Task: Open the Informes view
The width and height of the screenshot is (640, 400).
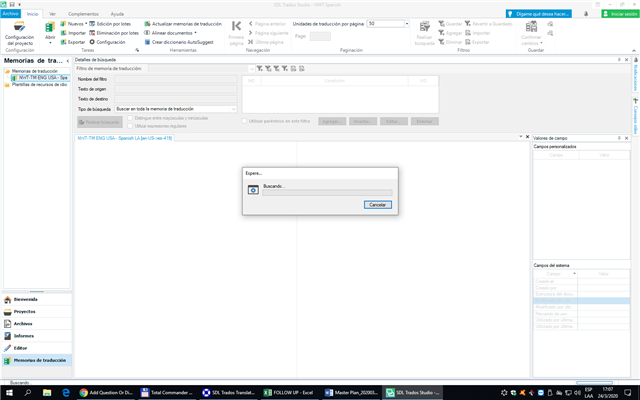Action: click(x=37, y=336)
